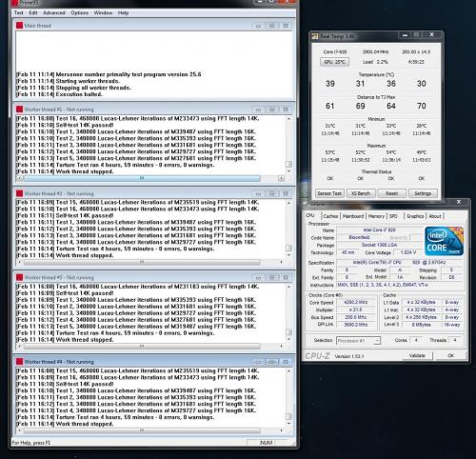Open the Test menu
The width and height of the screenshot is (476, 459).
coord(18,12)
